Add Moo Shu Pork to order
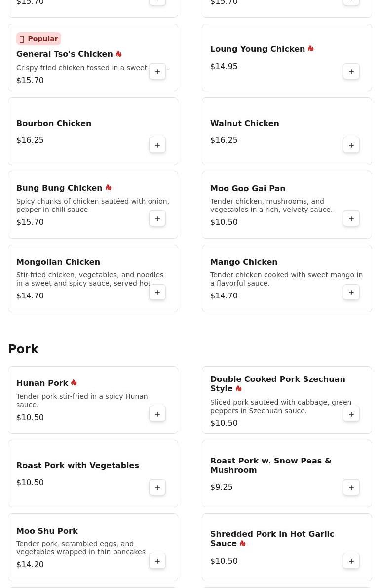This screenshot has height=588, width=380. click(x=157, y=561)
